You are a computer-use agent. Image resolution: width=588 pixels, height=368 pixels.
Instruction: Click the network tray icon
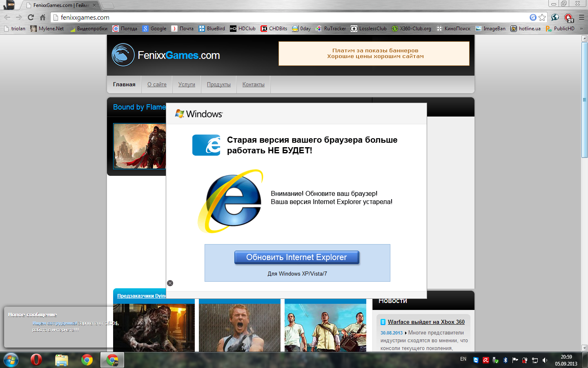[x=535, y=360]
